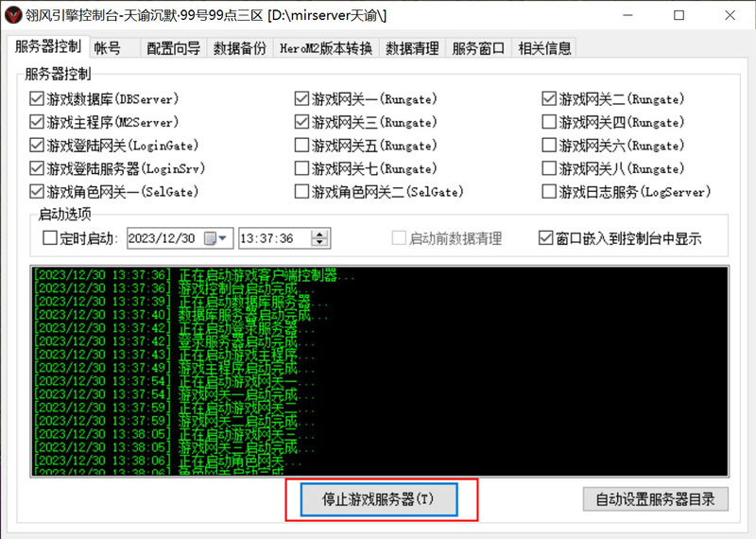Increase the start time with up spinner arrow
This screenshot has width=756, height=539.
tap(319, 234)
